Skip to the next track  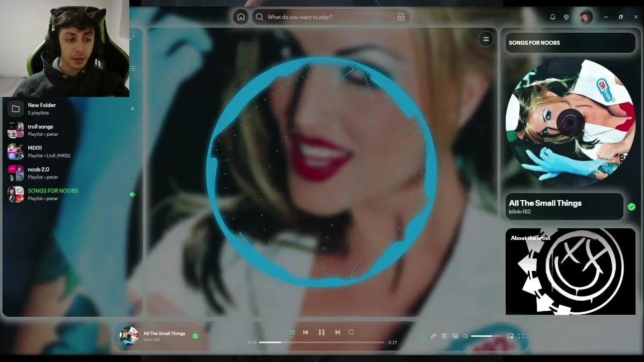pyautogui.click(x=338, y=332)
